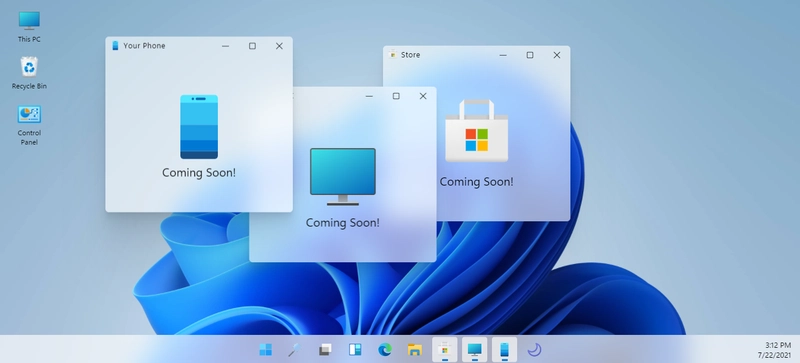This screenshot has width=800, height=363.
Task: Maximize the Store window
Action: pos(530,55)
